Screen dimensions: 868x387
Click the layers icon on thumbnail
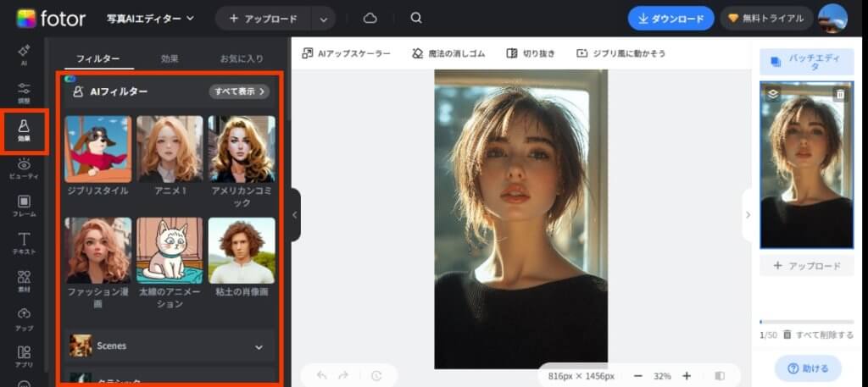click(773, 94)
